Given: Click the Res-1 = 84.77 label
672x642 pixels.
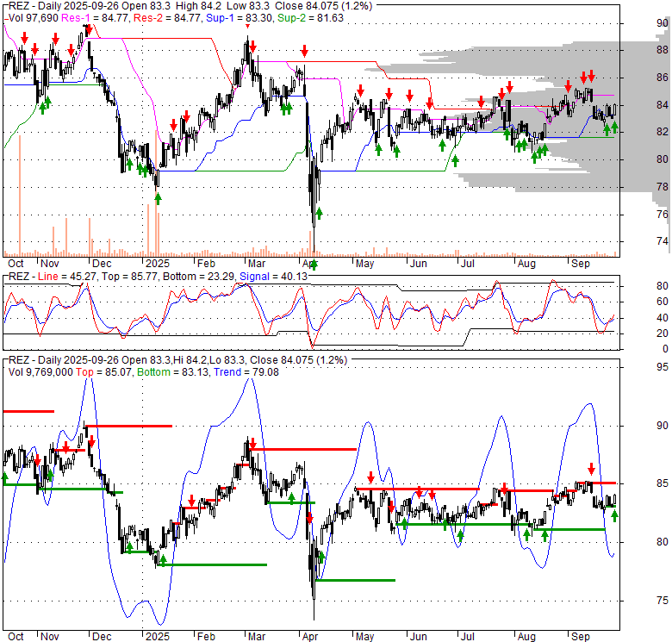Looking at the screenshot, I should 96,18.
